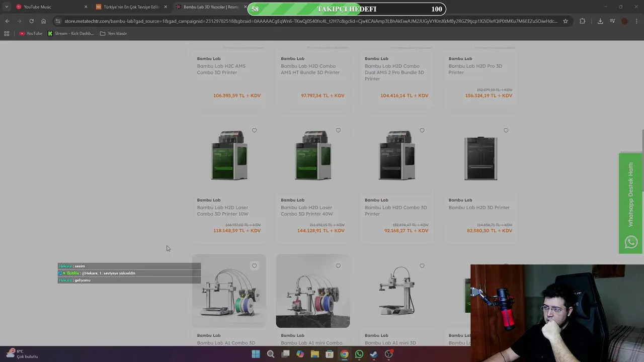Click the 118.148,59 TL + KDV price
Viewport: 644px width, 362px height.
(237, 231)
